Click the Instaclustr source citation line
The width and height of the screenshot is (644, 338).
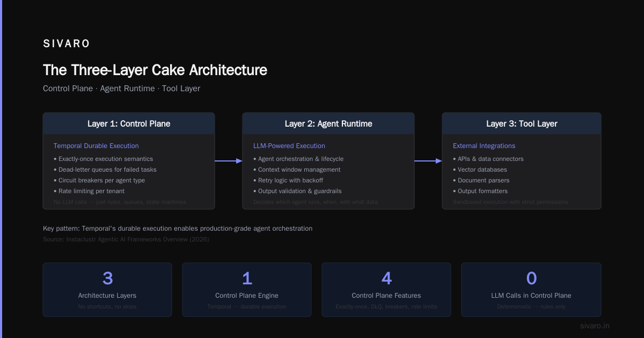pos(126,239)
